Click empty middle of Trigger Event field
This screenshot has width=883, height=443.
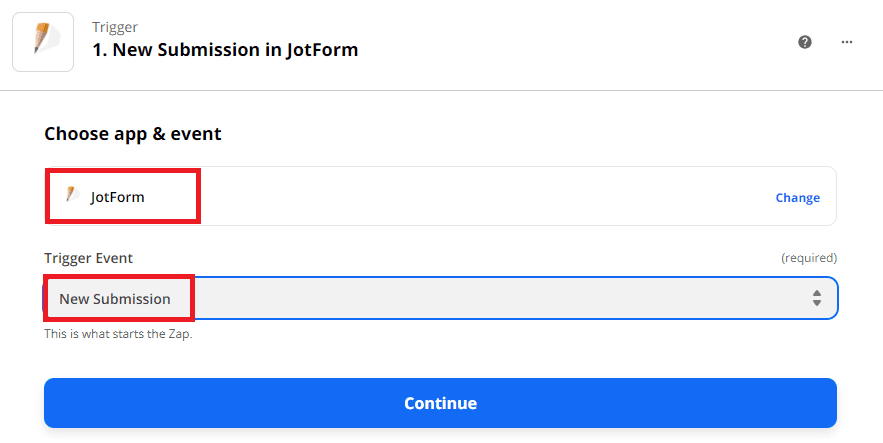pos(500,298)
